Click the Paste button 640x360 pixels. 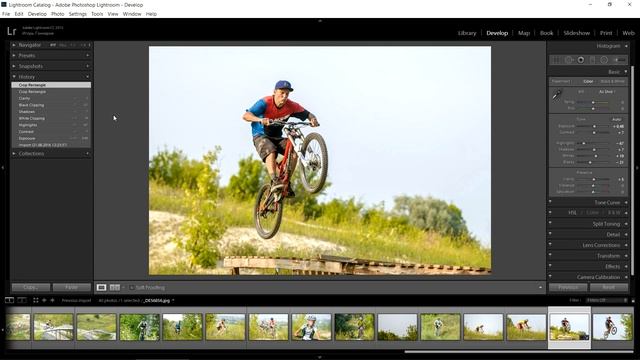tap(71, 287)
